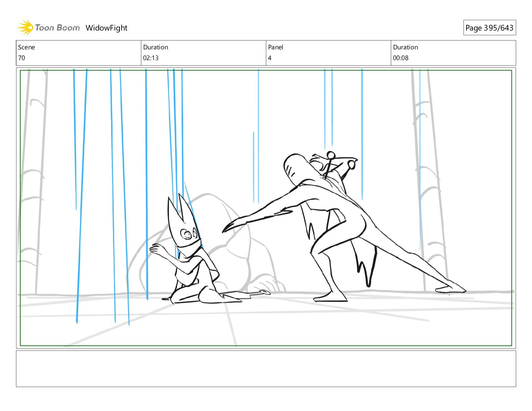Click the Panel label in the header
532x411 pixels.
[x=276, y=47]
